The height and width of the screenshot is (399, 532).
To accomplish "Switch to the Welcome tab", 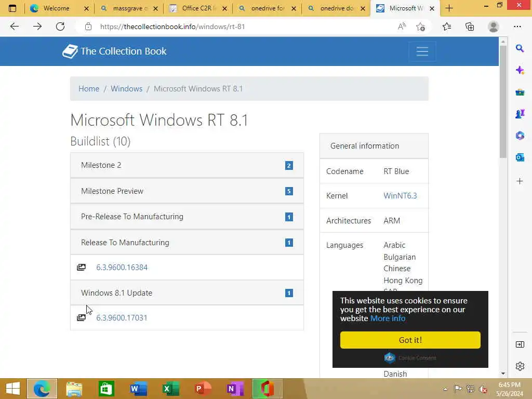I will pyautogui.click(x=56, y=8).
